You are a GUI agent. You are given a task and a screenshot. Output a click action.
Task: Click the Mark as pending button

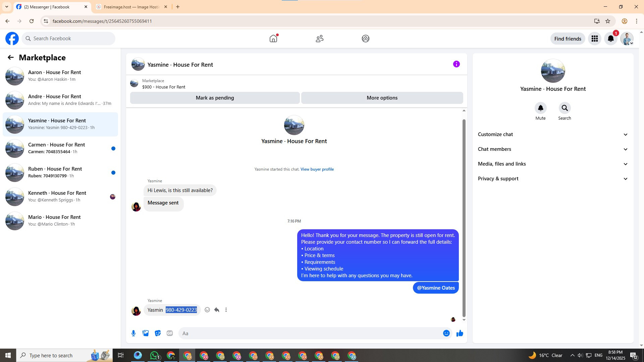215,98
